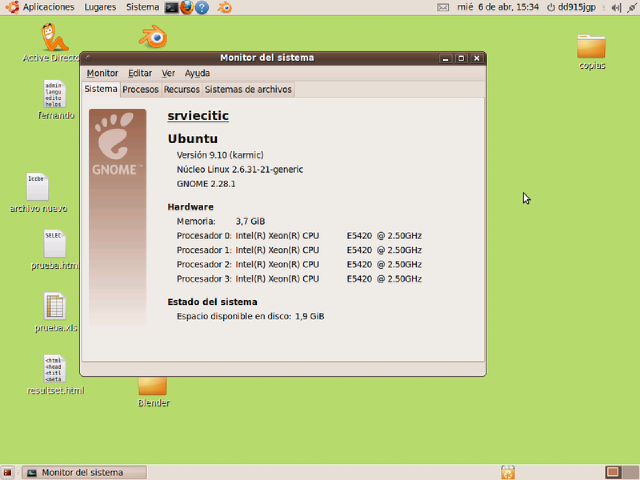Minimize the Monitor del sistema window

(x=445, y=58)
